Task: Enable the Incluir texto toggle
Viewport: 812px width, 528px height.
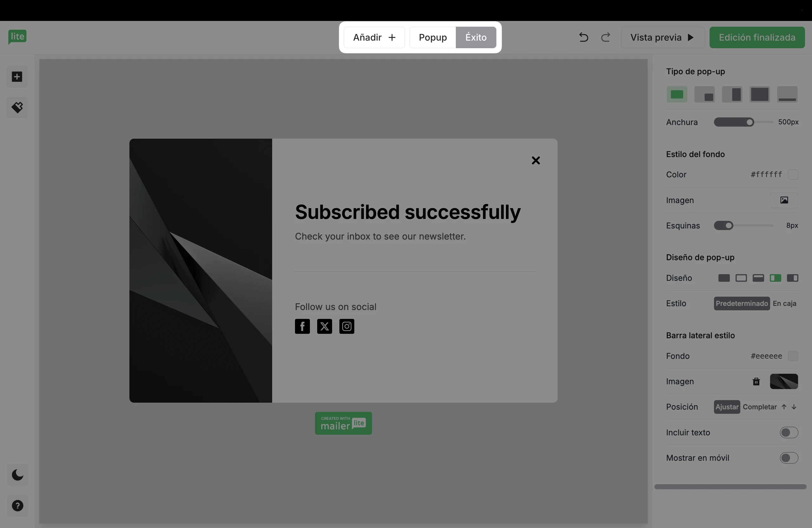Action: coord(789,433)
